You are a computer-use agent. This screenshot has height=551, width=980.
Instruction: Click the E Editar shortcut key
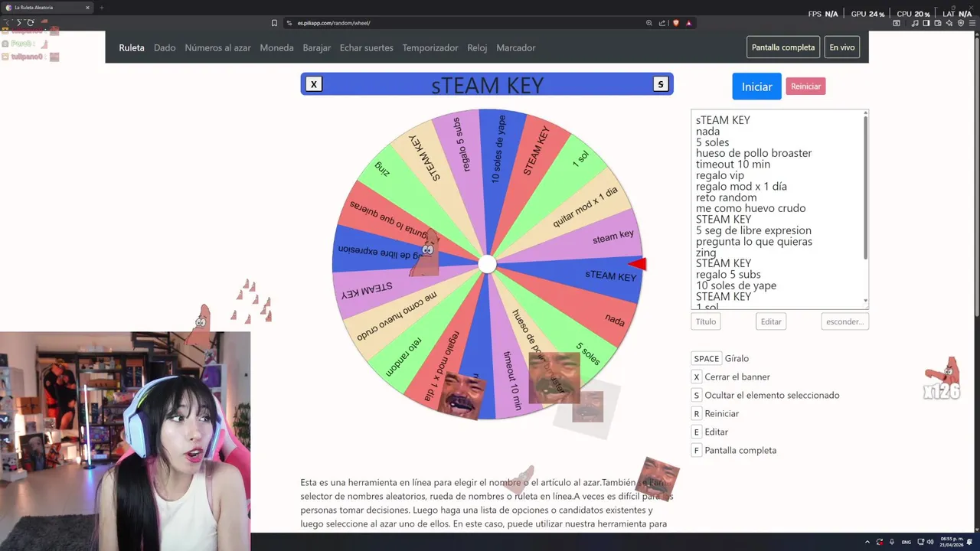coord(697,432)
